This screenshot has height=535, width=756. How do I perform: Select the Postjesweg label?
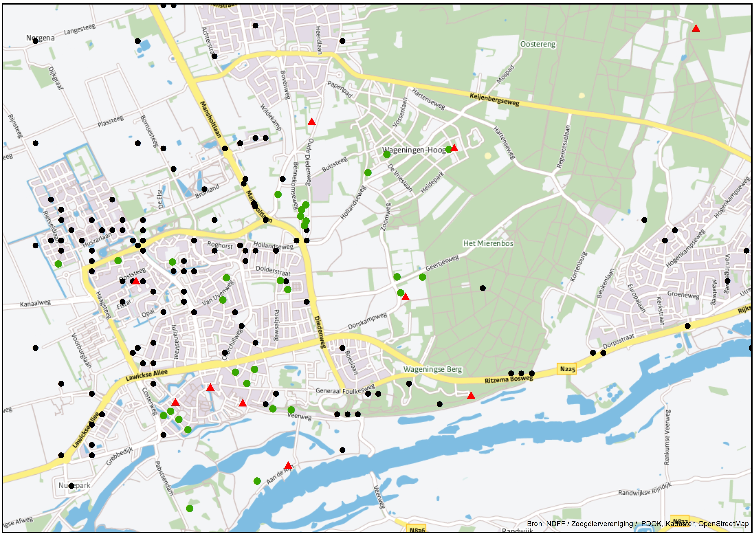[x=277, y=325]
